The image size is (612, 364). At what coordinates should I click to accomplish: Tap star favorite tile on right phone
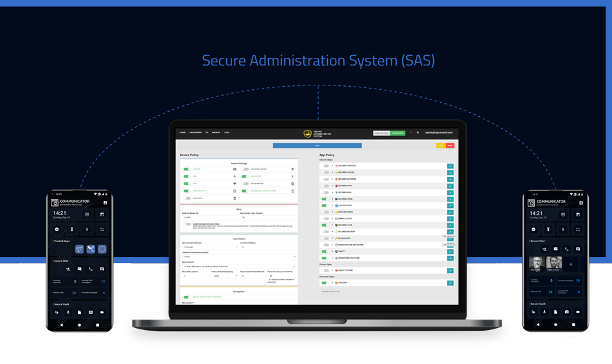tap(571, 264)
